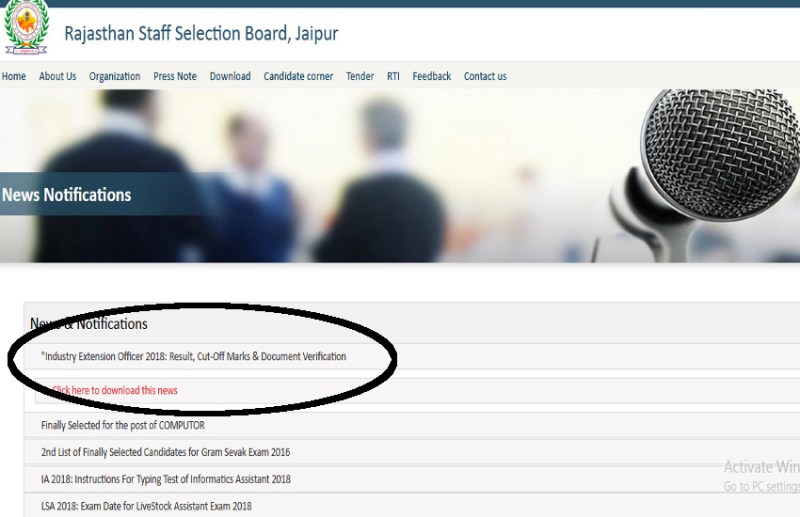Open the Candidate corner menu
The image size is (800, 517).
[298, 76]
